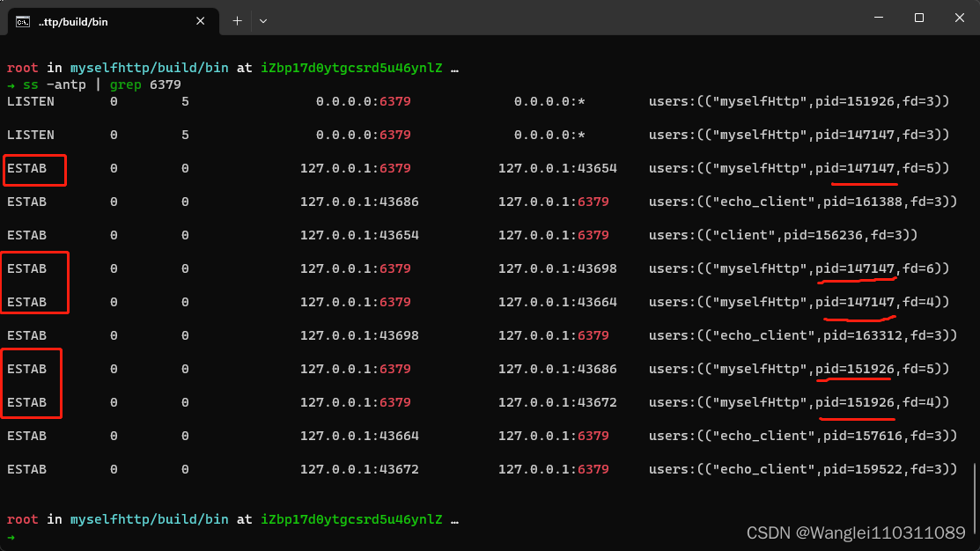Screen dimensions: 980x551
Task: Minimize the terminal window
Action: click(x=880, y=18)
